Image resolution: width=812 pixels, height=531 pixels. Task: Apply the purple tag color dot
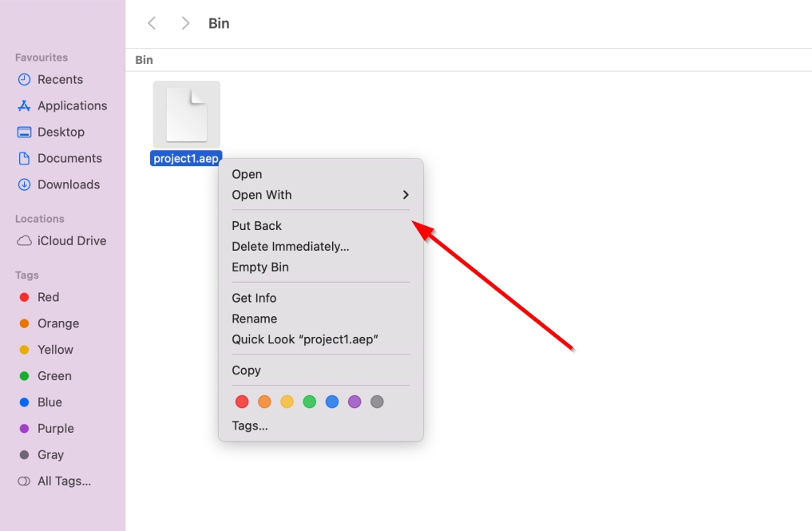point(355,402)
